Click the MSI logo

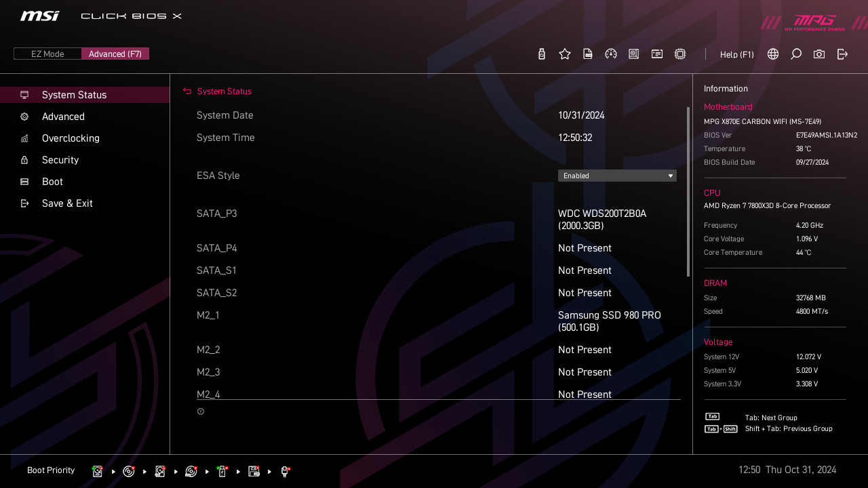39,16
